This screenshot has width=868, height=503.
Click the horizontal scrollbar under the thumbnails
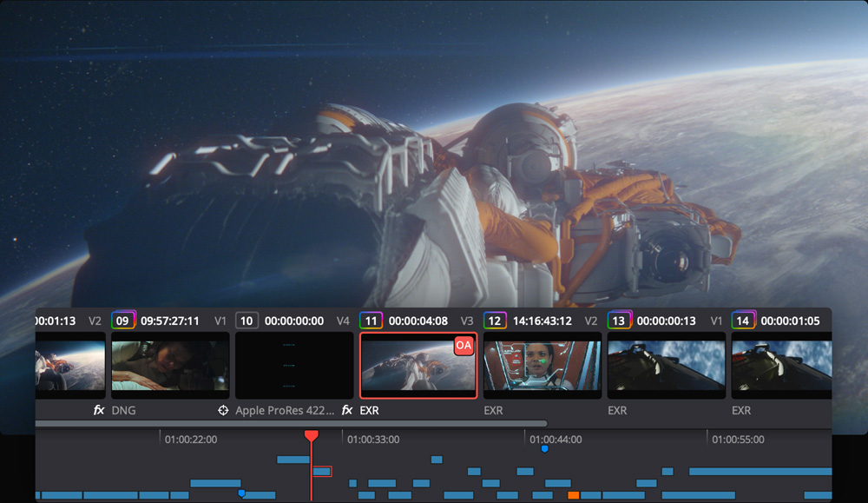(291, 424)
